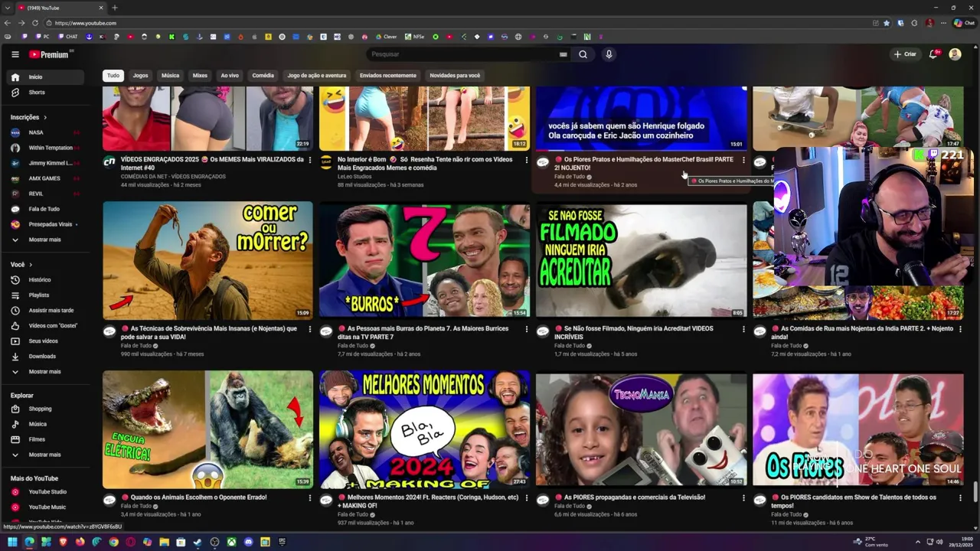Screen dimensions: 980x551
Task: Open TecnoMania propagandas thumbnail
Action: coord(641,429)
